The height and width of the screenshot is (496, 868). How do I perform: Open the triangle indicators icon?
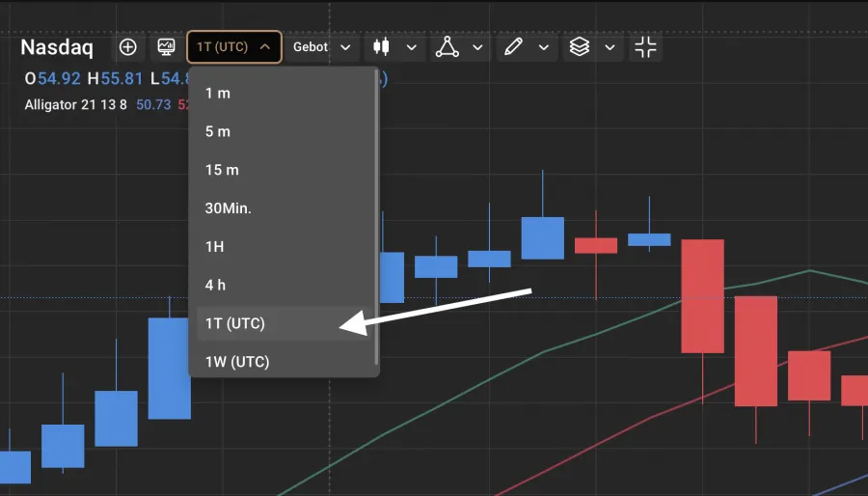point(447,47)
